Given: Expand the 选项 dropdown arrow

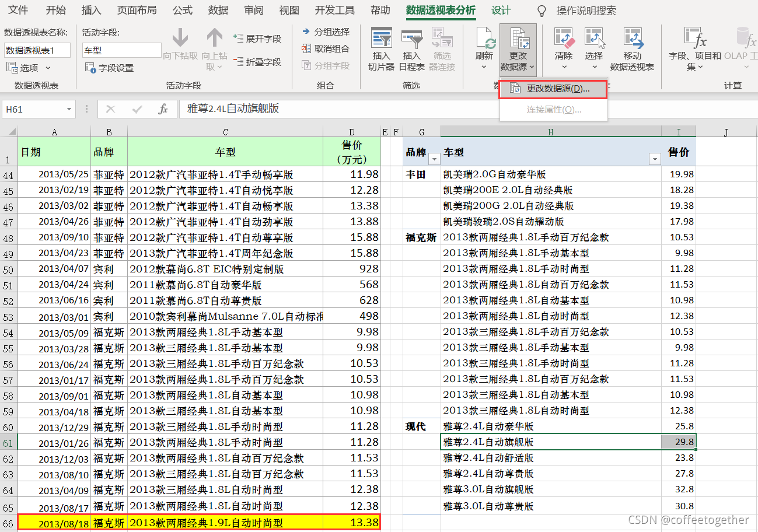Looking at the screenshot, I should pyautogui.click(x=48, y=68).
